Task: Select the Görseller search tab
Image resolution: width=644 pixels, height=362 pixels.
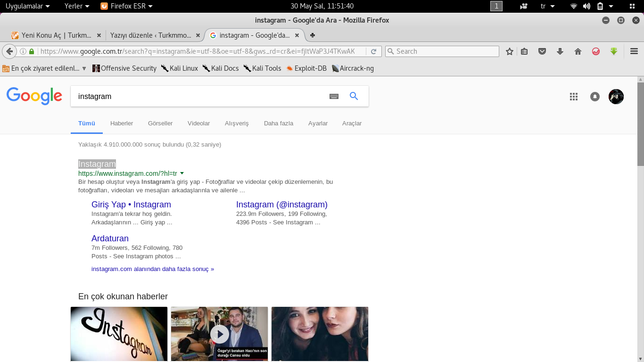Action: click(160, 123)
